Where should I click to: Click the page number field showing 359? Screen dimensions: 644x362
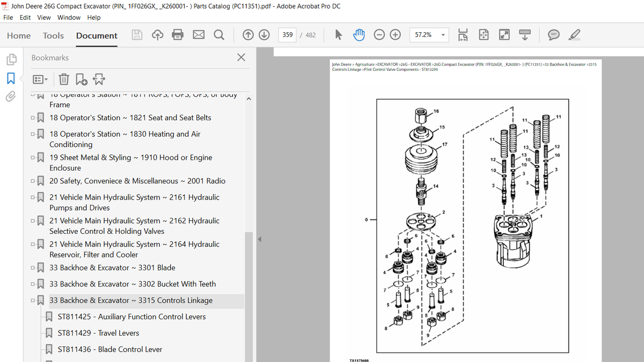point(288,35)
